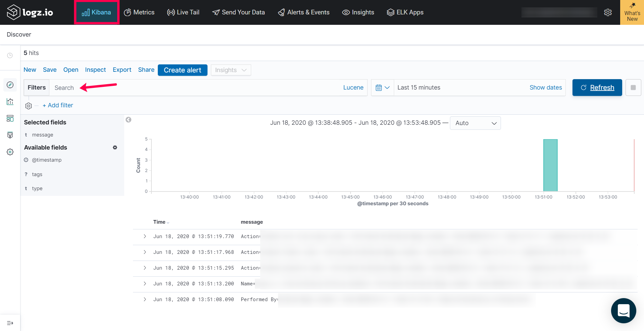Open the chat support bubble
This screenshot has width=644, height=331.
point(623,311)
